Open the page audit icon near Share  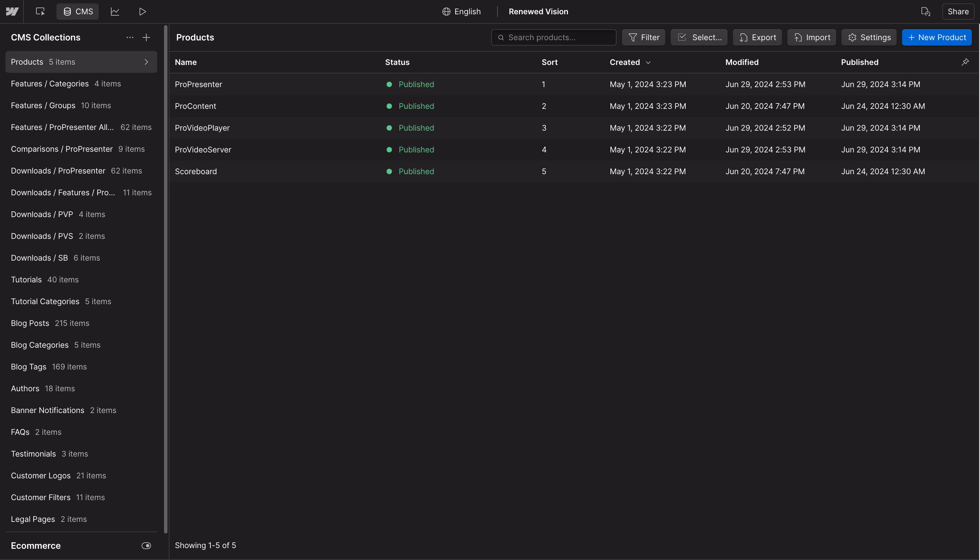tap(925, 12)
